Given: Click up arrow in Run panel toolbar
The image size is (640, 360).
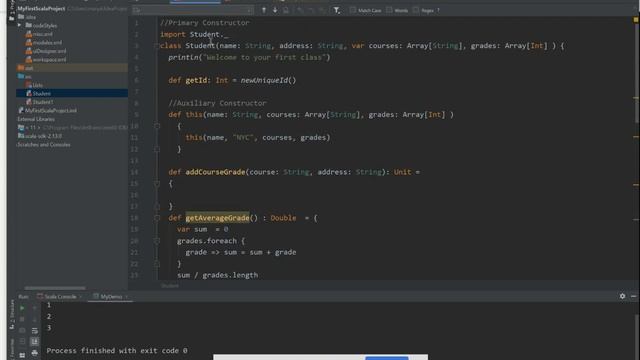Looking at the screenshot, I should 35,308.
